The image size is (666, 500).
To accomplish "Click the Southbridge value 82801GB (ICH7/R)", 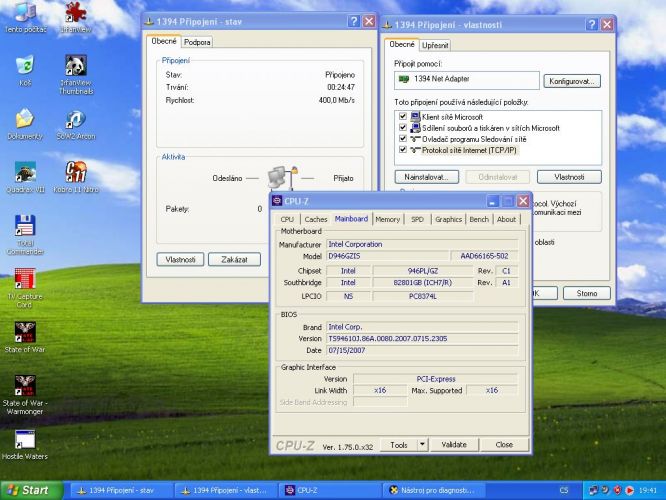I will pyautogui.click(x=423, y=282).
